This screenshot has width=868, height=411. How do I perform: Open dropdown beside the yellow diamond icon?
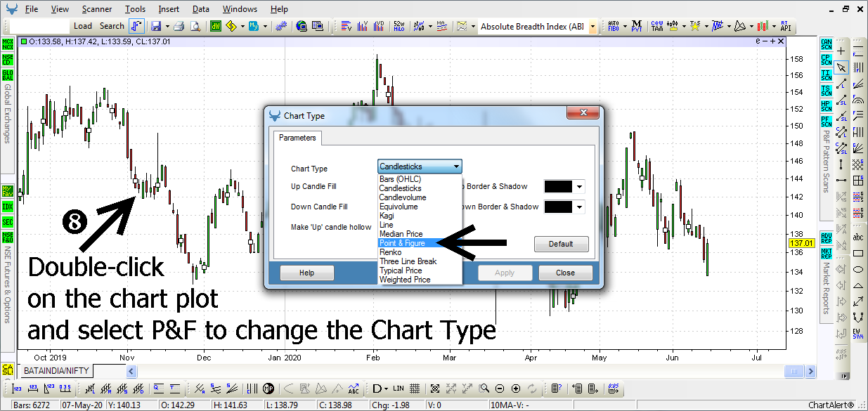click(x=242, y=27)
